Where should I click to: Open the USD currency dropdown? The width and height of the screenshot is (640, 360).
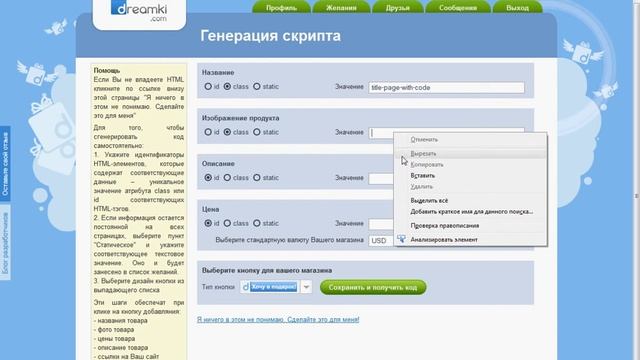point(381,240)
